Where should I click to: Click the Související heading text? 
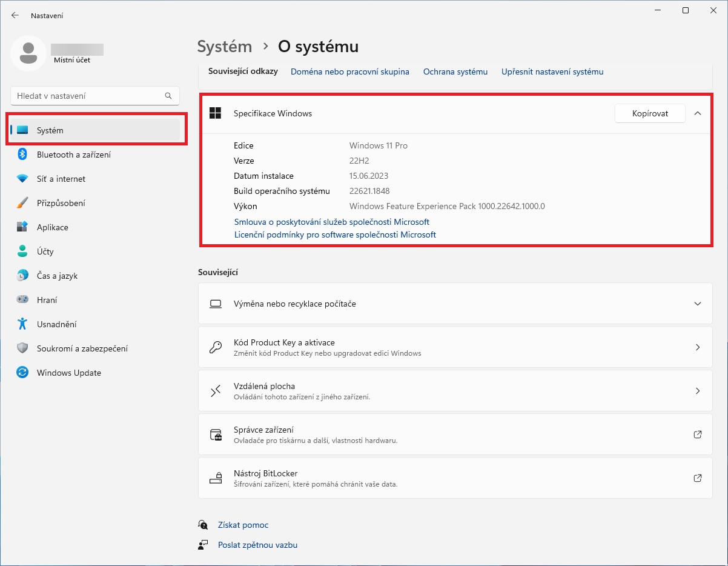pyautogui.click(x=218, y=272)
